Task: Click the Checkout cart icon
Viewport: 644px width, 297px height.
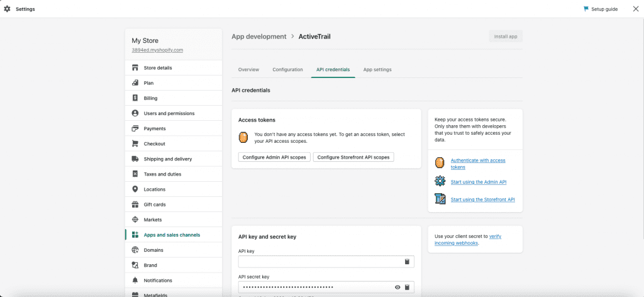Action: [x=135, y=143]
